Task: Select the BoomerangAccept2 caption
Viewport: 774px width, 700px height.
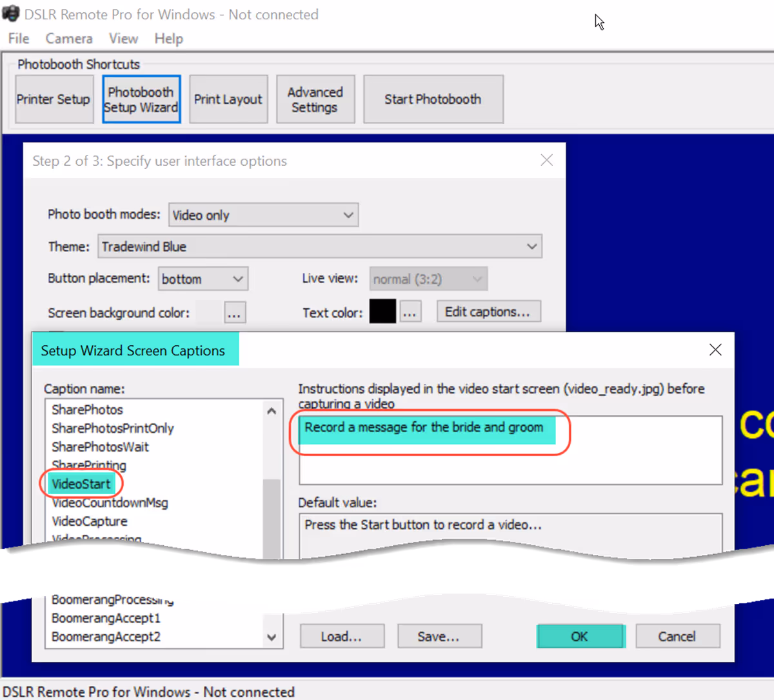Action: point(106,637)
